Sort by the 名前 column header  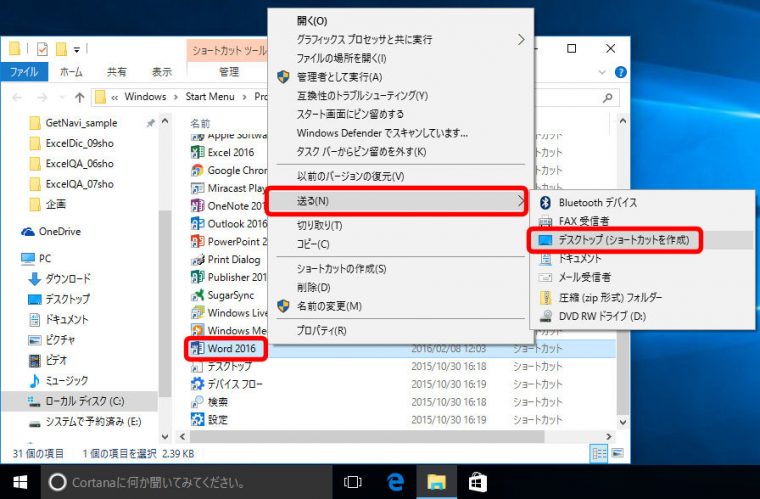click(200, 124)
